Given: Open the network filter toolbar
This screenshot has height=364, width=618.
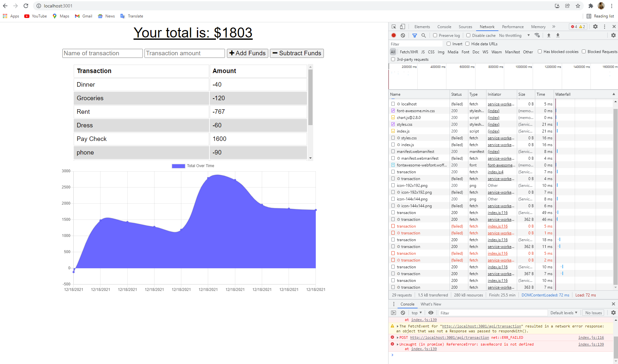Looking at the screenshot, I should coord(415,35).
